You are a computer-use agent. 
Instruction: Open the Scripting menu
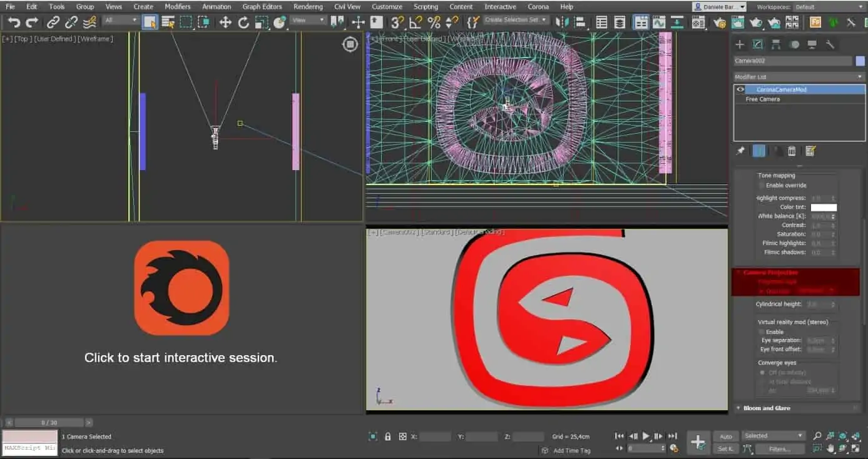click(426, 7)
